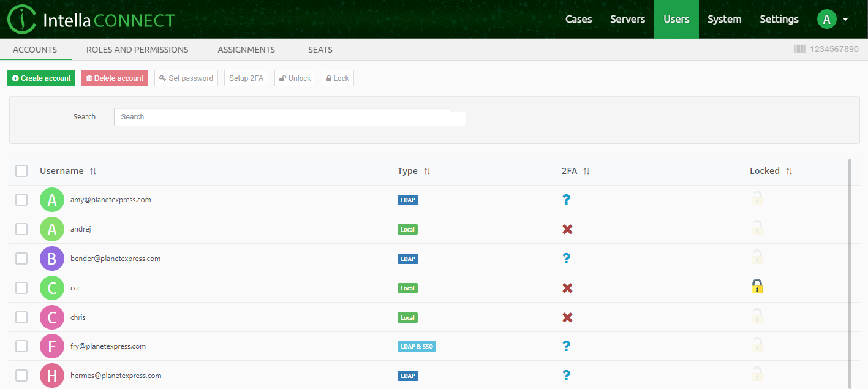Select the checkbox next to andrej
The height and width of the screenshot is (389, 868).
tap(21, 229)
